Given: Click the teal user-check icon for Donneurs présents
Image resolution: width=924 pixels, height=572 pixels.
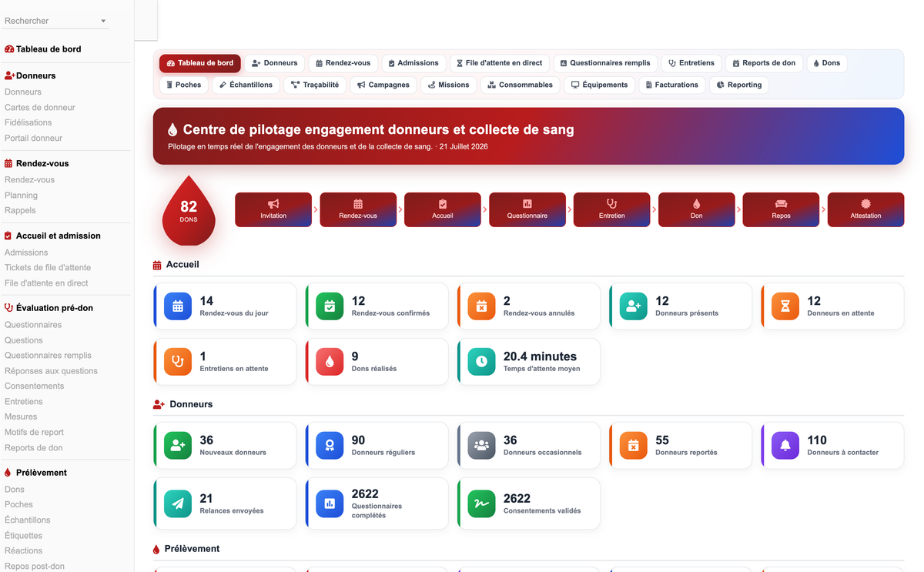Looking at the screenshot, I should [x=633, y=306].
